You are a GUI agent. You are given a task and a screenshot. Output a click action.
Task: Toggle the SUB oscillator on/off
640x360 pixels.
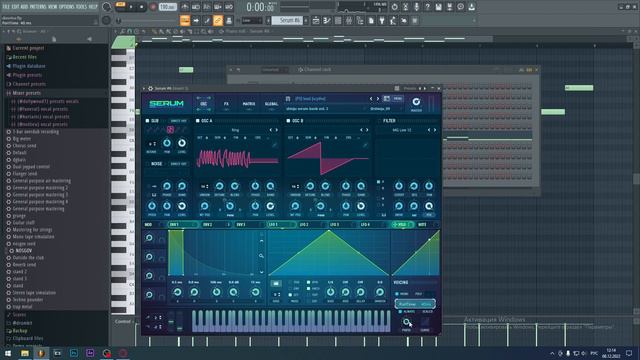(x=147, y=121)
